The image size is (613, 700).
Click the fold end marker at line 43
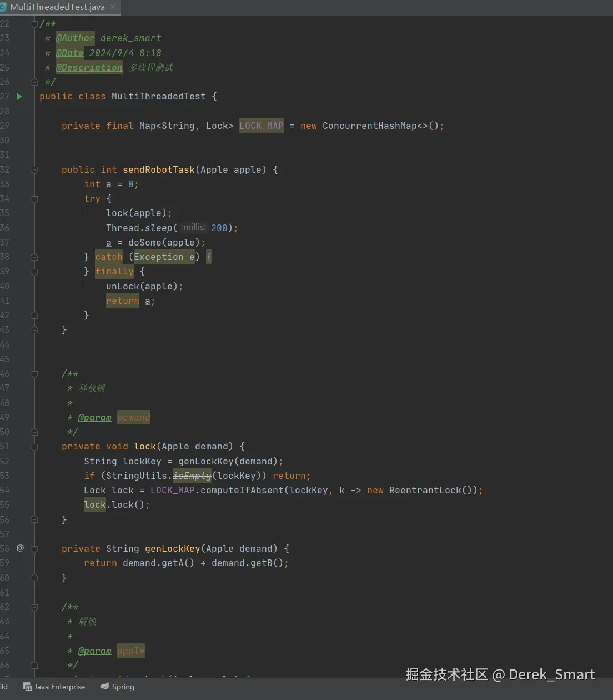[34, 330]
